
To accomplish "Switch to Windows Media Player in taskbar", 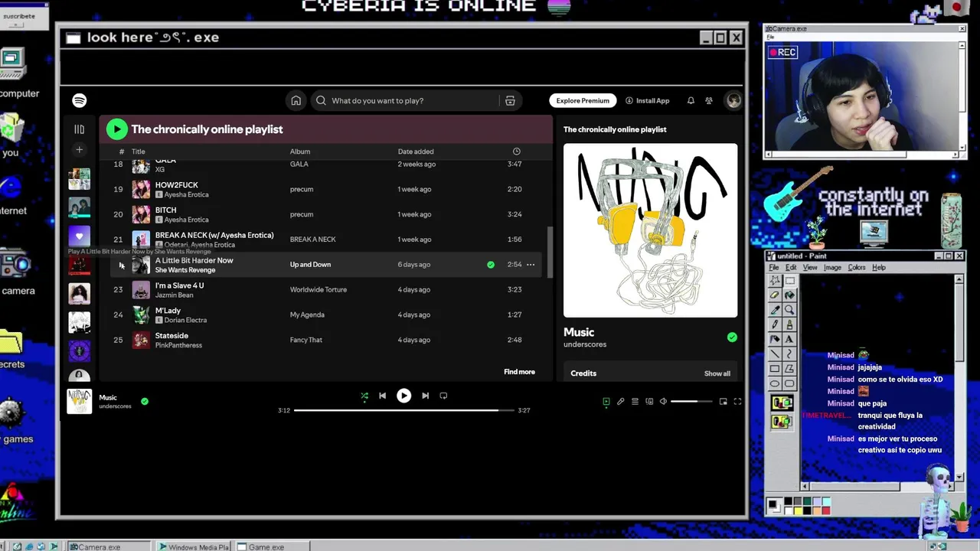I will (x=192, y=546).
